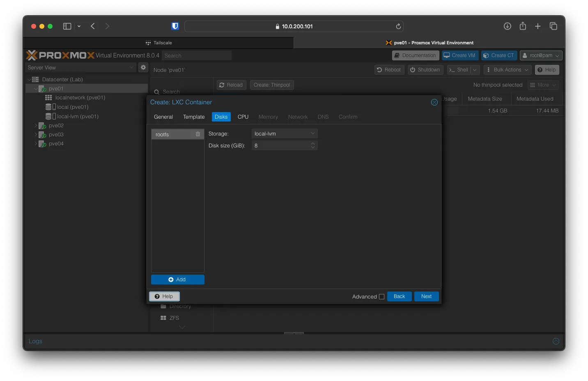
Task: Click the Shell button
Action: tap(459, 70)
